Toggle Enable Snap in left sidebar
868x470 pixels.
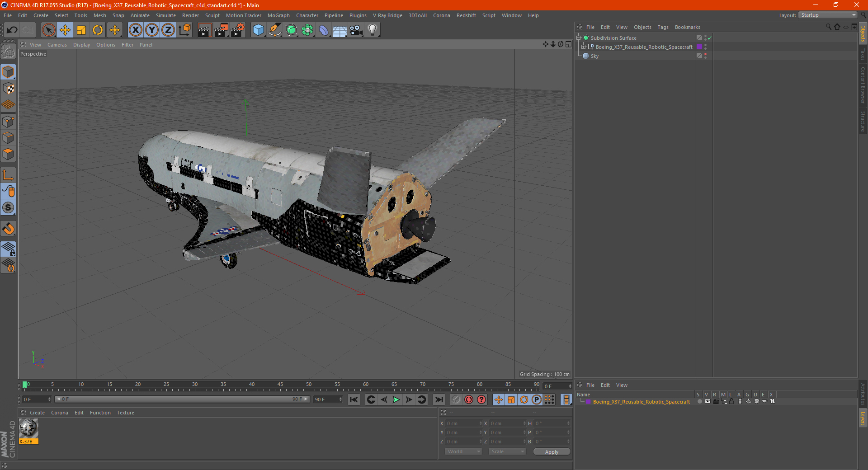coord(8,229)
